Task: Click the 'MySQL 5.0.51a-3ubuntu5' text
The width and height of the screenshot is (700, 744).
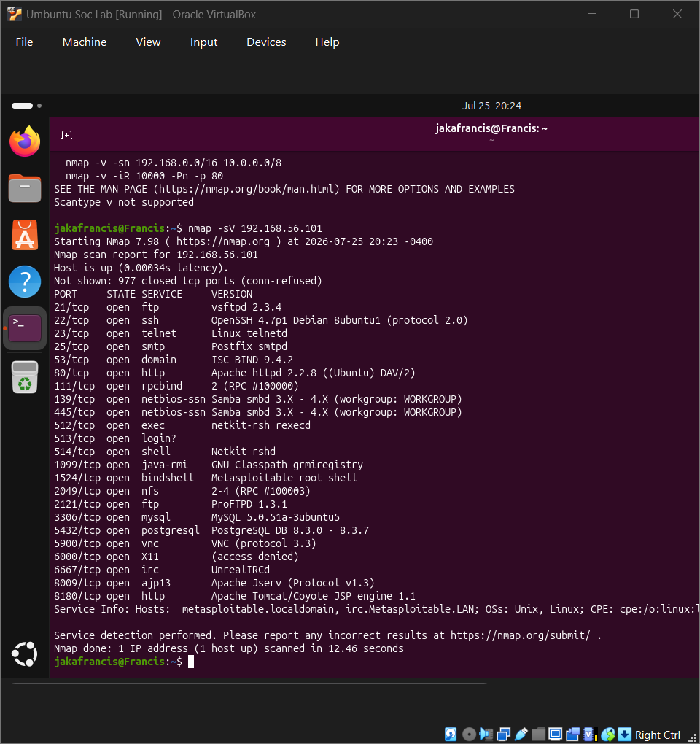Action: pos(276,517)
